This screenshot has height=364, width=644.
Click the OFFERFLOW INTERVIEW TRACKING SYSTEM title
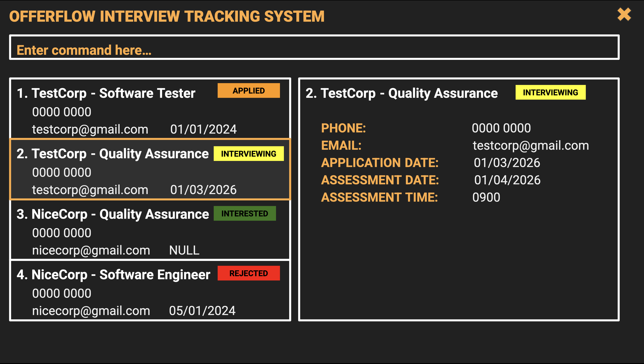click(x=167, y=16)
